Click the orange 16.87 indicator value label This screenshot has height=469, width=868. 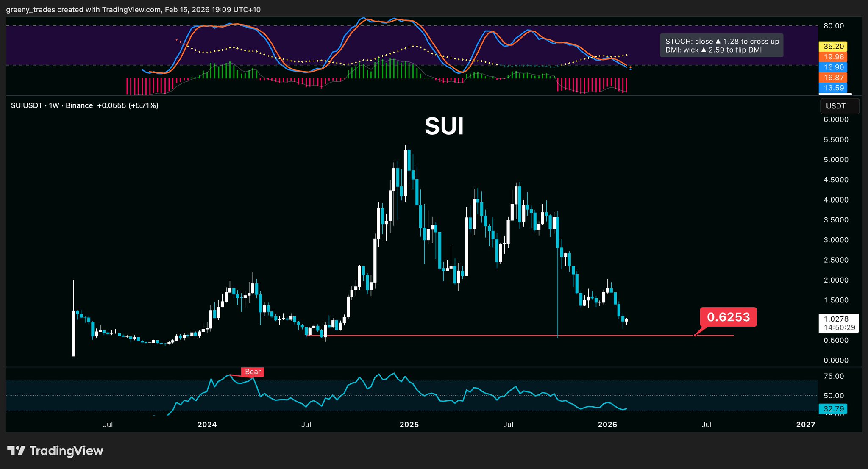(x=834, y=78)
